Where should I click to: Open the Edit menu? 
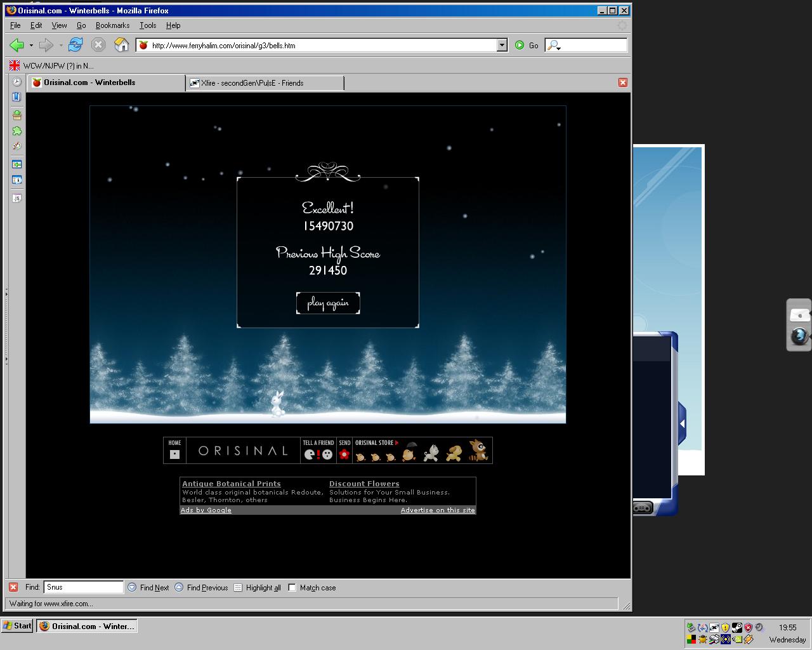coord(36,25)
